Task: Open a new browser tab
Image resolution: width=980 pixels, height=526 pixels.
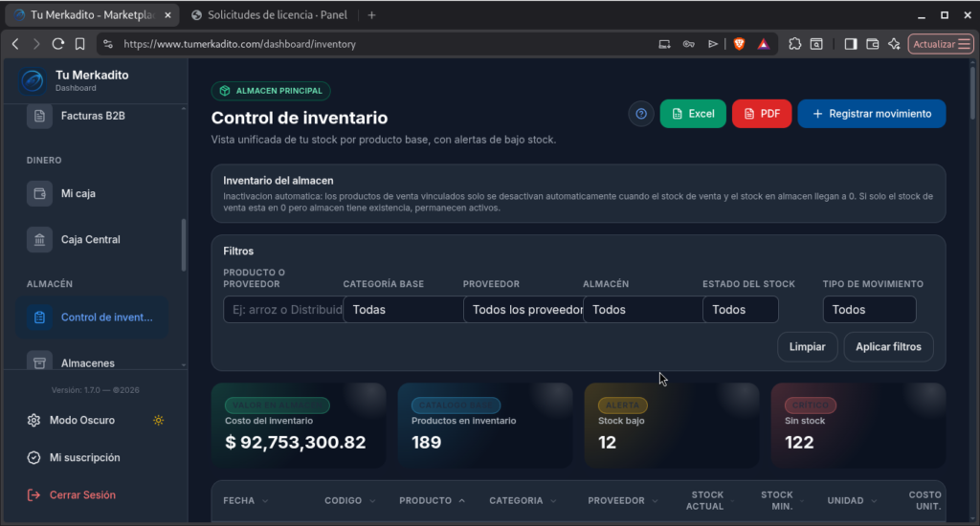Action: point(372,15)
